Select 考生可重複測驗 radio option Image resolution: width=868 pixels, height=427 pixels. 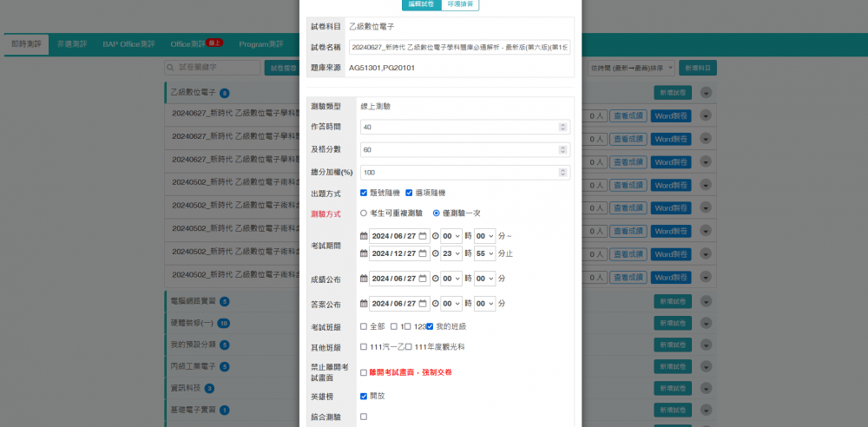(364, 213)
